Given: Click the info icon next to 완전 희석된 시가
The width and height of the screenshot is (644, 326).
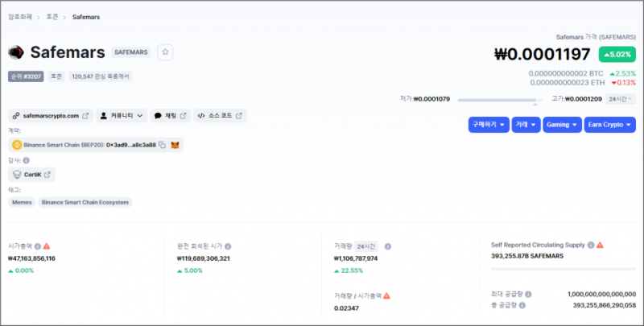Looking at the screenshot, I should (x=229, y=246).
